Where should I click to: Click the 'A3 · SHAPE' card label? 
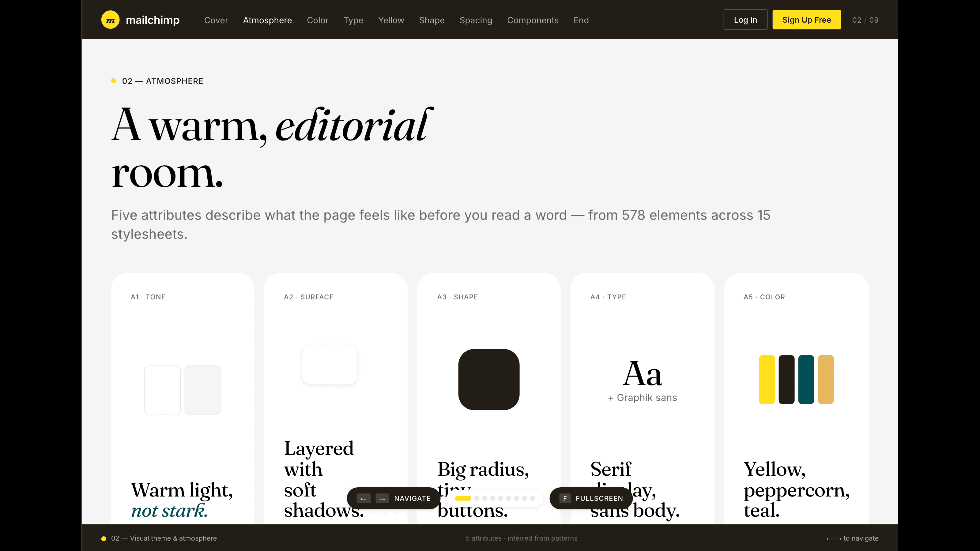pos(457,297)
